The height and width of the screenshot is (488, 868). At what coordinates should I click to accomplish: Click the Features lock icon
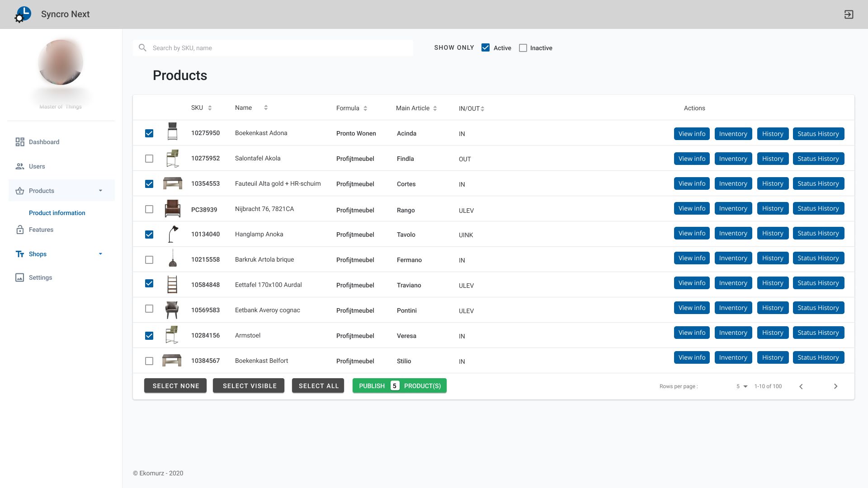point(20,230)
